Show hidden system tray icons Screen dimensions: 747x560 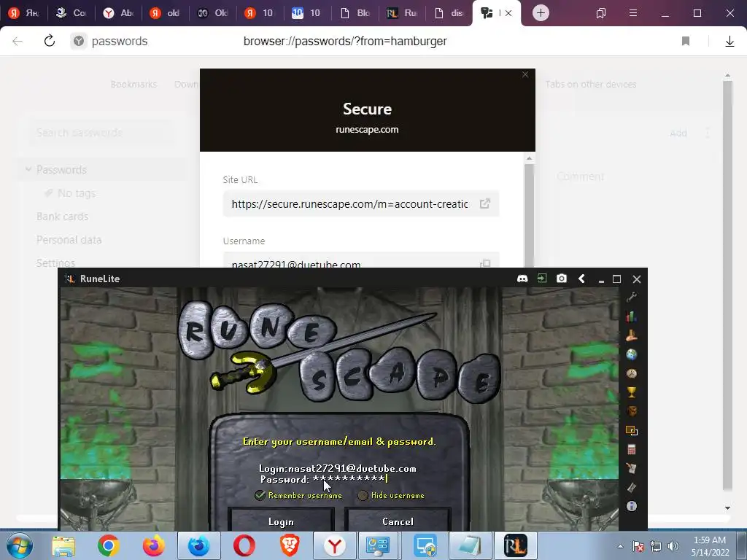click(x=620, y=546)
